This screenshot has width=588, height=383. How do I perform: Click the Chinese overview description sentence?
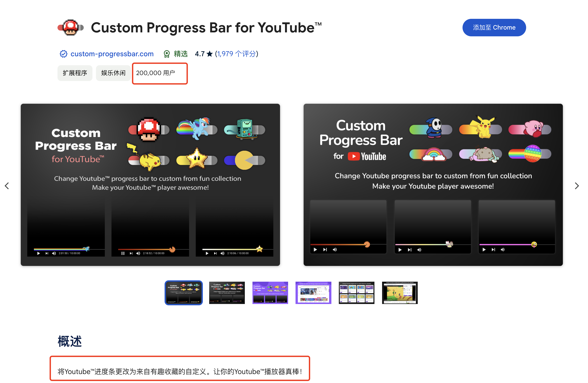pyautogui.click(x=180, y=371)
